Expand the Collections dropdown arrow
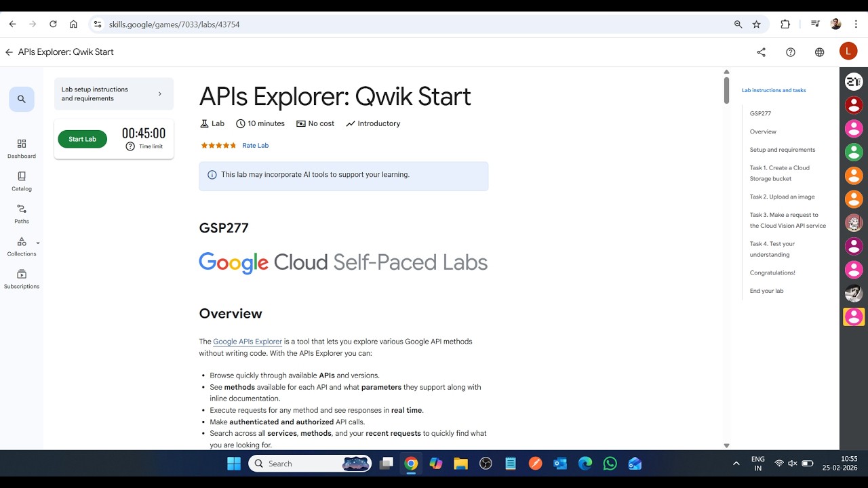 [38, 243]
